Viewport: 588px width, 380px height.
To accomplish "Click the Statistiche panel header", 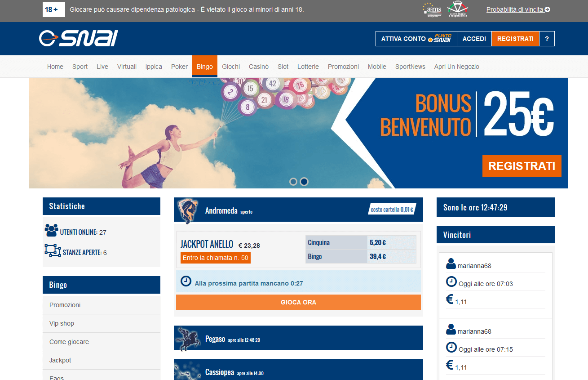I will pos(102,206).
